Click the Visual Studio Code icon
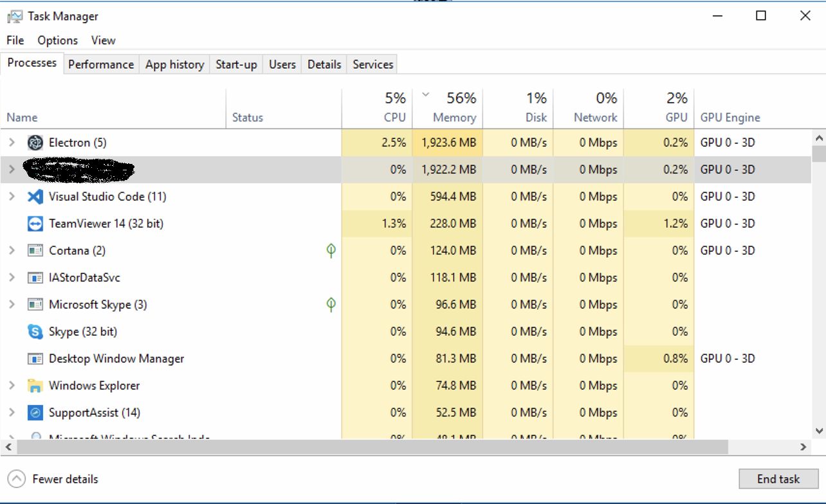This screenshot has height=504, width=826. point(35,197)
